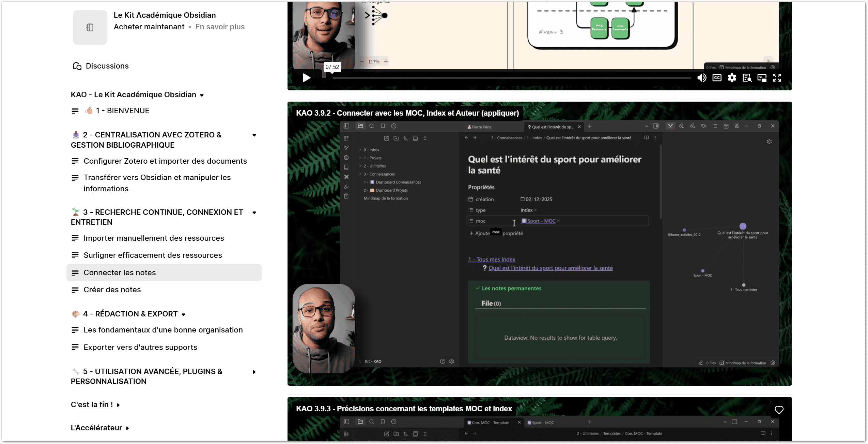
Task: Mute the video with the speaker icon
Action: pos(702,78)
